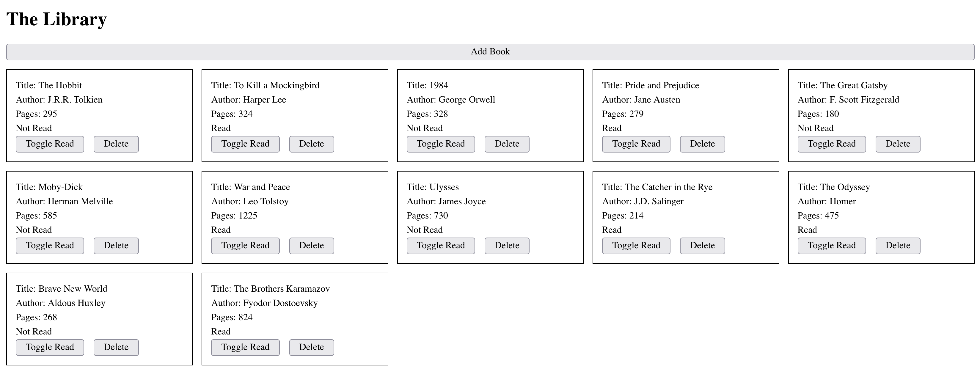This screenshot has width=980, height=377.
Task: Mark Ulysses as read with Toggle Read
Action: (441, 246)
